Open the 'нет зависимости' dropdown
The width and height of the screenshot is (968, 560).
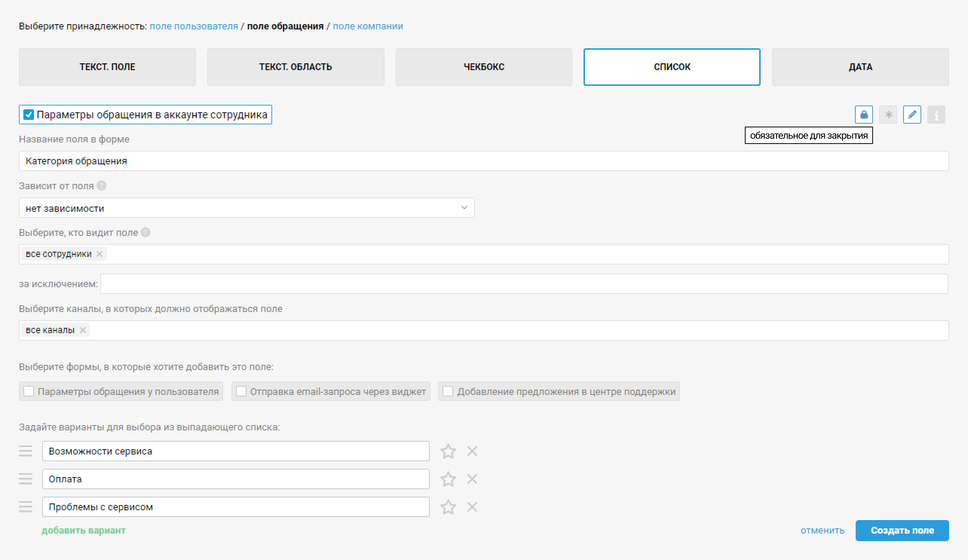coord(247,208)
